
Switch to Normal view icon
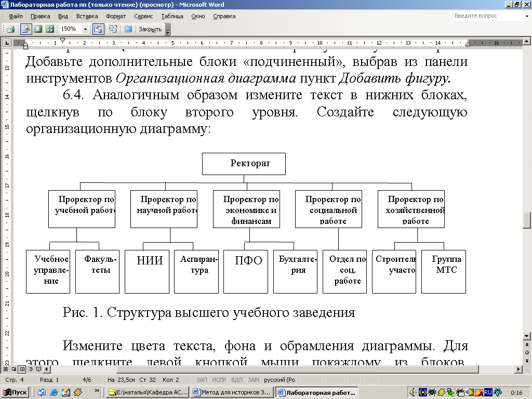click(6, 369)
